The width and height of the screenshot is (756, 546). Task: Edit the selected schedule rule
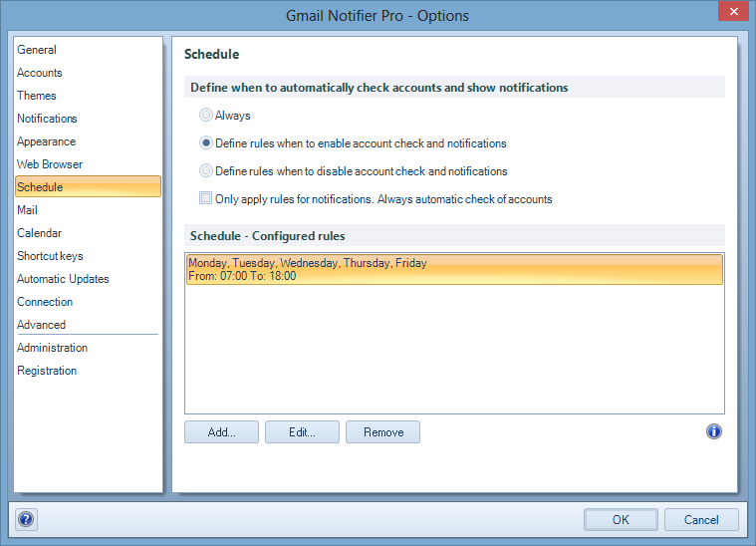point(302,432)
